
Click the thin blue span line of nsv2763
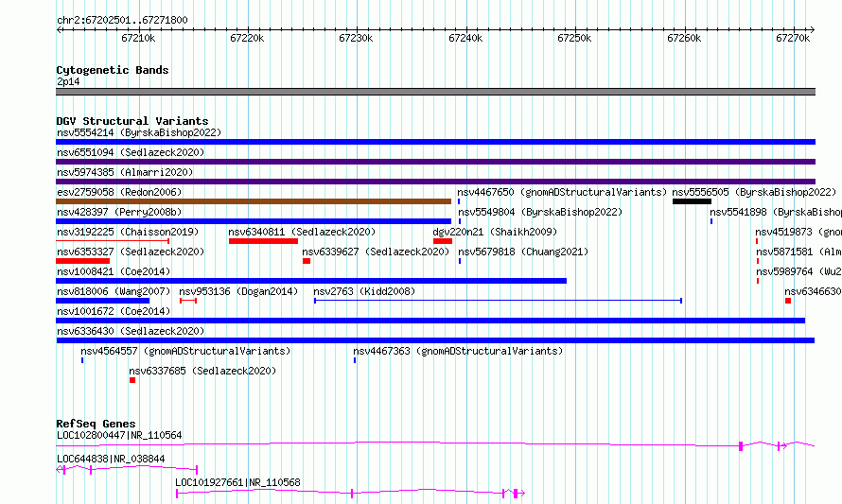(498, 301)
